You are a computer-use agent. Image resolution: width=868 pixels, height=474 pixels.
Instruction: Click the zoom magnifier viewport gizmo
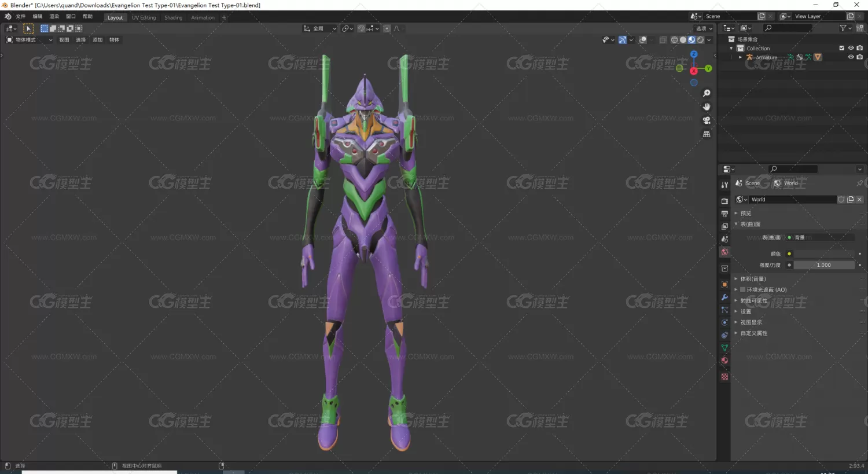707,93
